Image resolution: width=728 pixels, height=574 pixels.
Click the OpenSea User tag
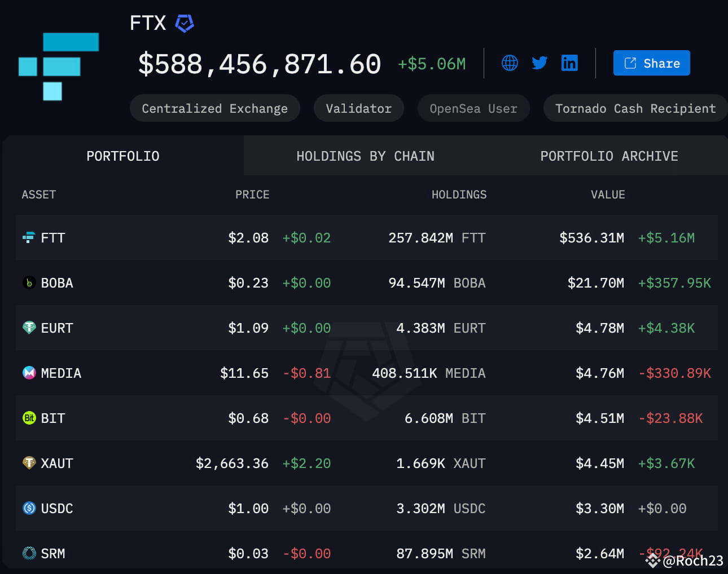pyautogui.click(x=473, y=108)
